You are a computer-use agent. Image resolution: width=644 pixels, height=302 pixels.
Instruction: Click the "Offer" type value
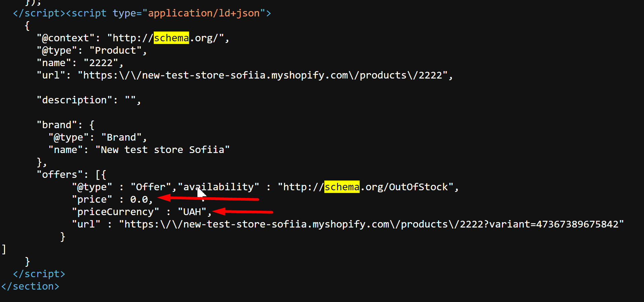(x=151, y=187)
